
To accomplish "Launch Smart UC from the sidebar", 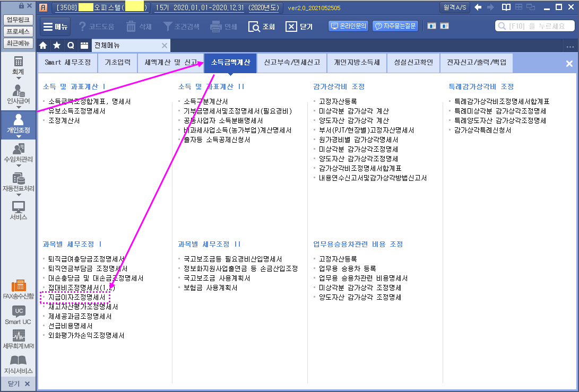I will (18, 315).
